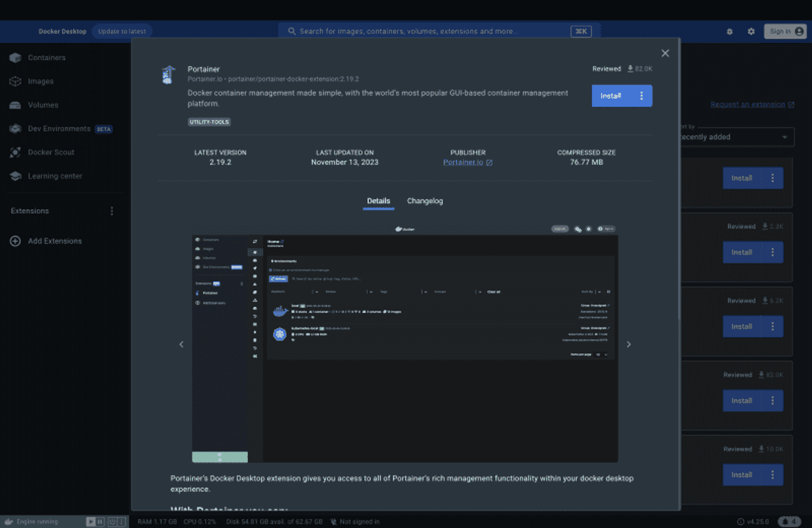Click the green carousel scrollbar thumb
This screenshot has width=812, height=528.
point(219,457)
